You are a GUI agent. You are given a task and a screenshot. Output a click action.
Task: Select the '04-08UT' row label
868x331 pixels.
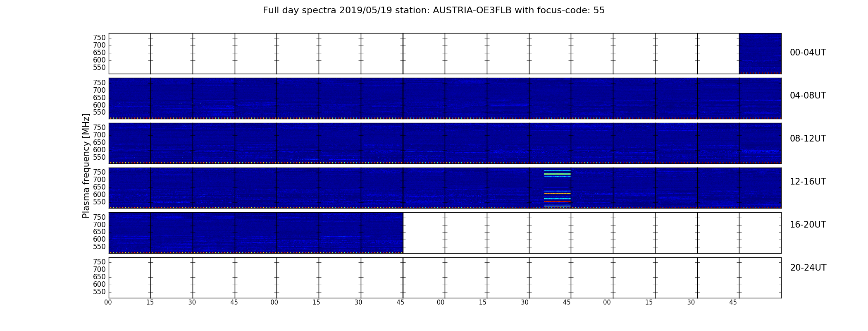pyautogui.click(x=808, y=96)
